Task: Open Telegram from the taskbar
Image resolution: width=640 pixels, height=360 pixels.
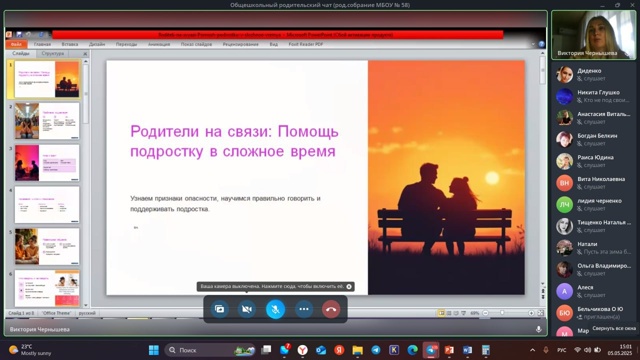Action: (376, 350)
